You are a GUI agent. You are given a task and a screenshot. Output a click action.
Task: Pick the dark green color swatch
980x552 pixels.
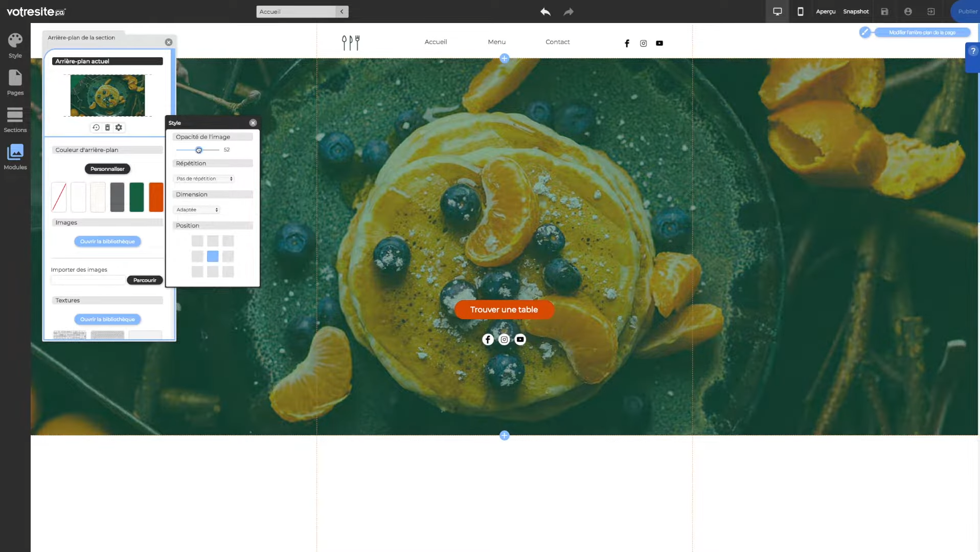coord(136,197)
